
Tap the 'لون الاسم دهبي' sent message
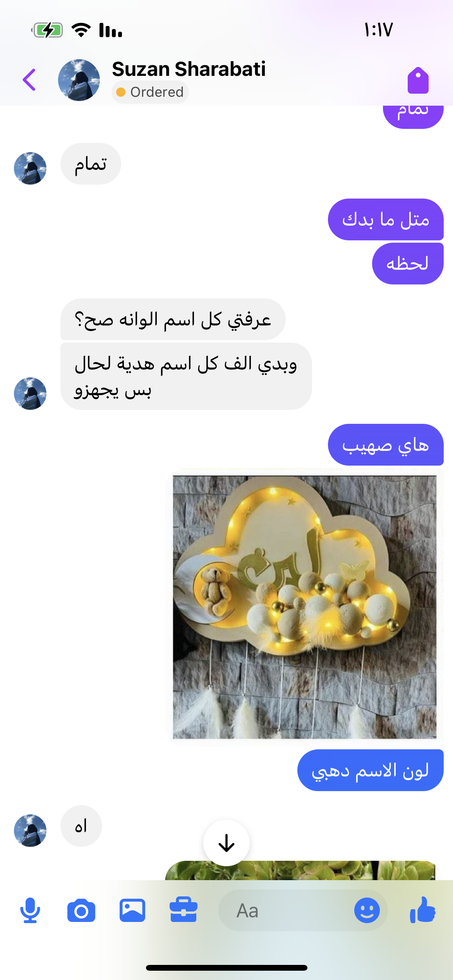370,770
